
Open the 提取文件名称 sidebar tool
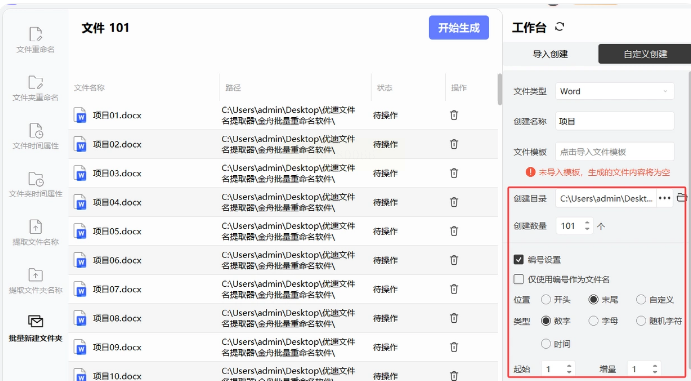point(35,233)
